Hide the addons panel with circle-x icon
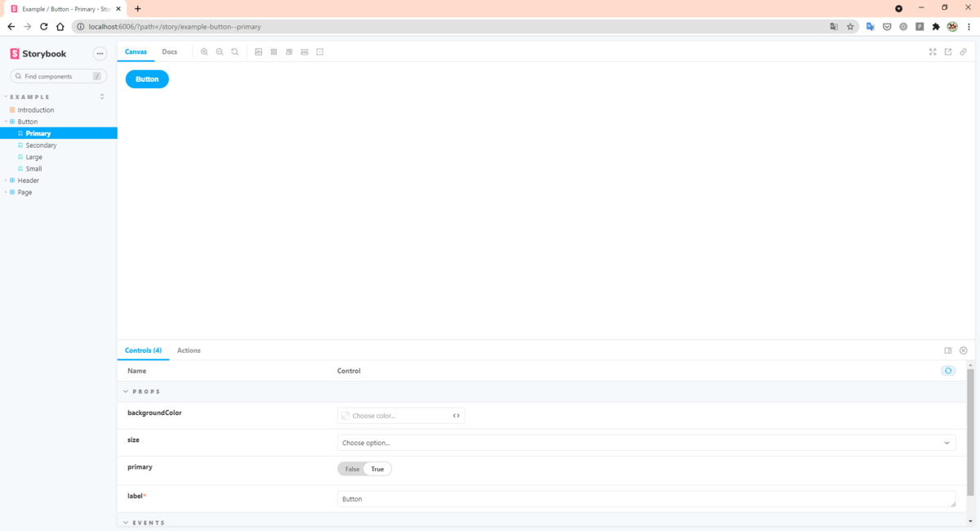Viewport: 980px width, 531px height. [964, 350]
